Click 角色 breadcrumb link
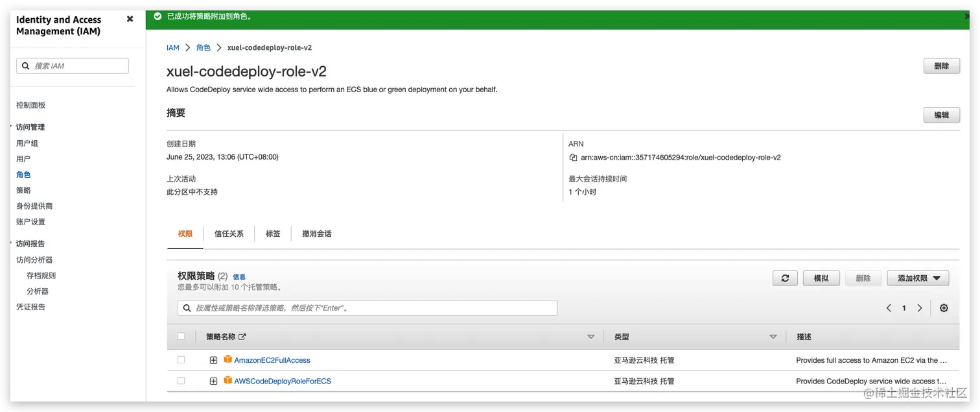 [x=204, y=48]
